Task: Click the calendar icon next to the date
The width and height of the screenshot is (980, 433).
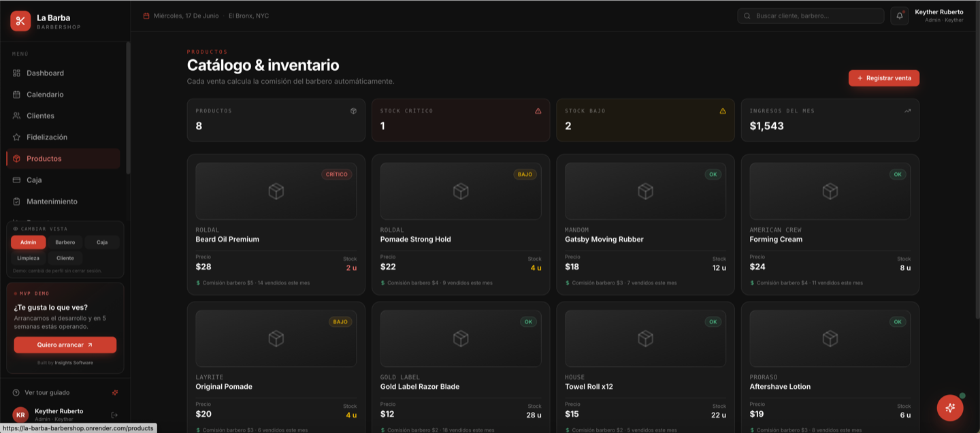Action: (x=146, y=16)
